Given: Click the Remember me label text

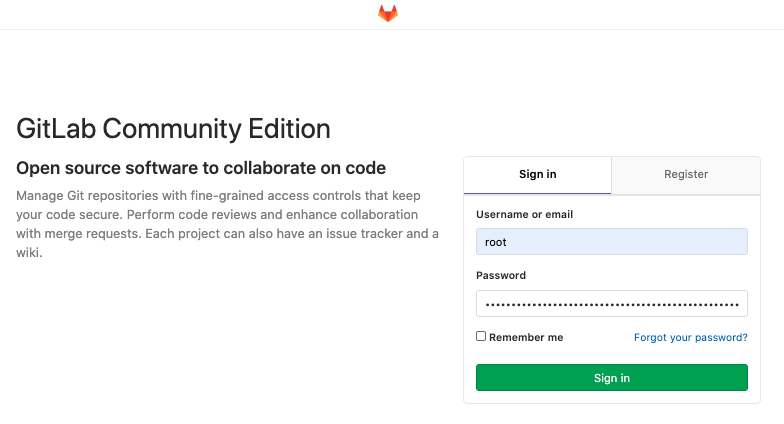Looking at the screenshot, I should [x=526, y=338].
